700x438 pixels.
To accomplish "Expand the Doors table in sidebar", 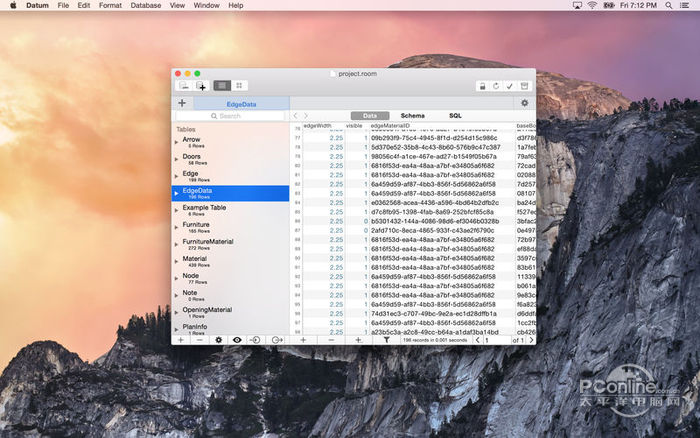I will (x=177, y=159).
